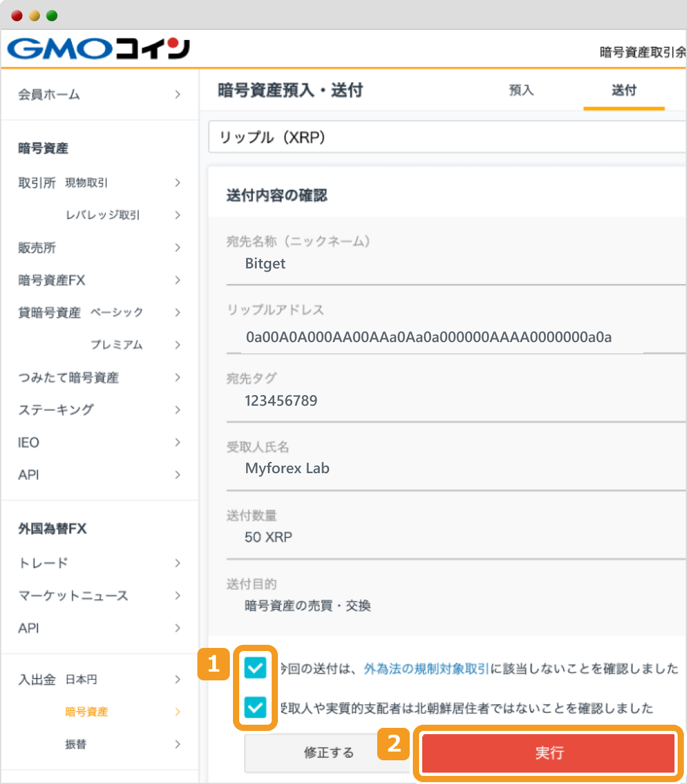Open the 振替 transfer page
Screen dimensions: 687x784
click(x=76, y=744)
